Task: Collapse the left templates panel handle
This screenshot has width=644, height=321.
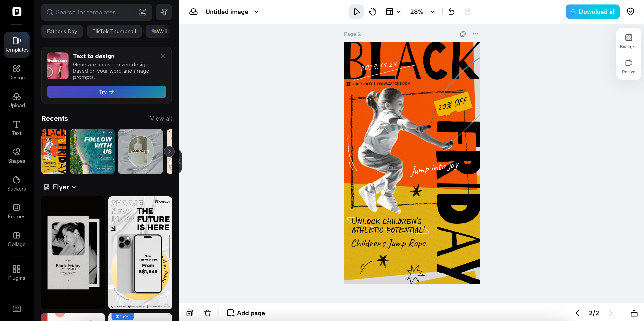Action: click(x=180, y=161)
